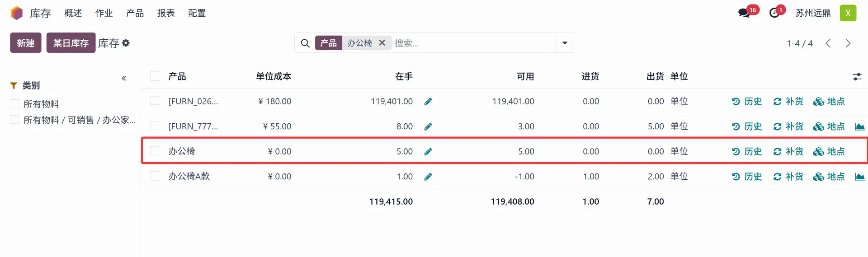Screen dimensions: 868x257
Task: Click the 新建 button
Action: pos(26,43)
